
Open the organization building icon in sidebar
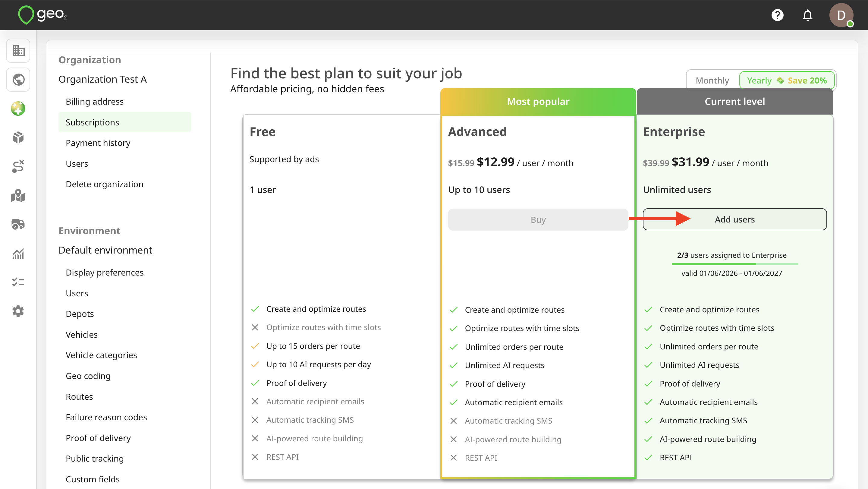(18, 51)
